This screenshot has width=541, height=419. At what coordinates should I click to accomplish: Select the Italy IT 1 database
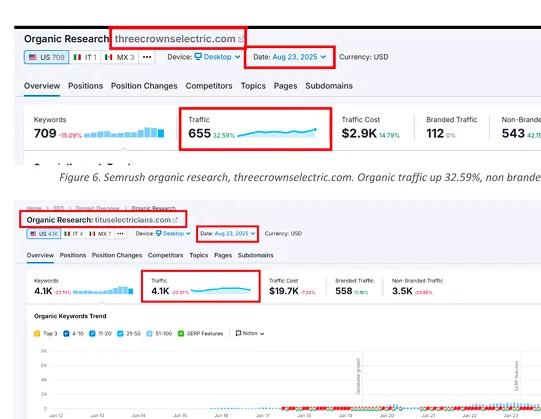click(85, 57)
